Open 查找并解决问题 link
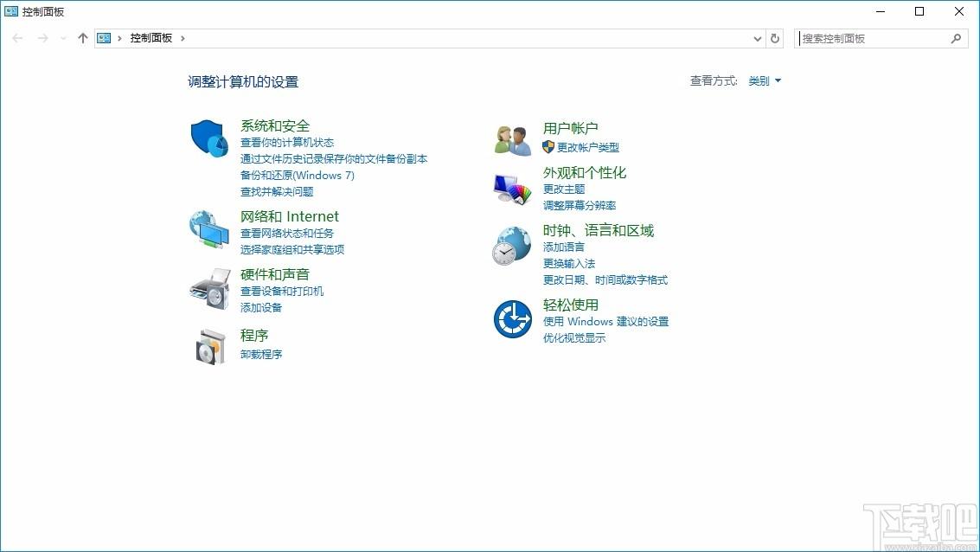Image resolution: width=980 pixels, height=552 pixels. 277,191
